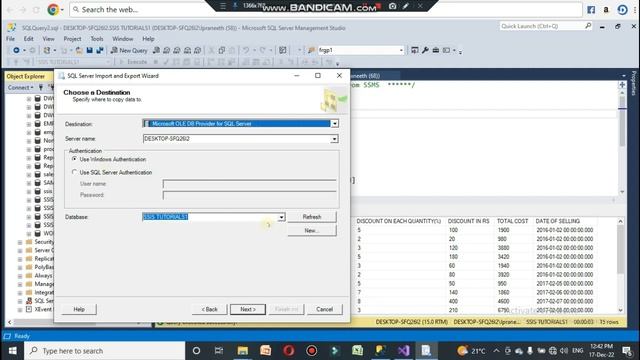
Task: Click the Windows Start button
Action: 12,351
